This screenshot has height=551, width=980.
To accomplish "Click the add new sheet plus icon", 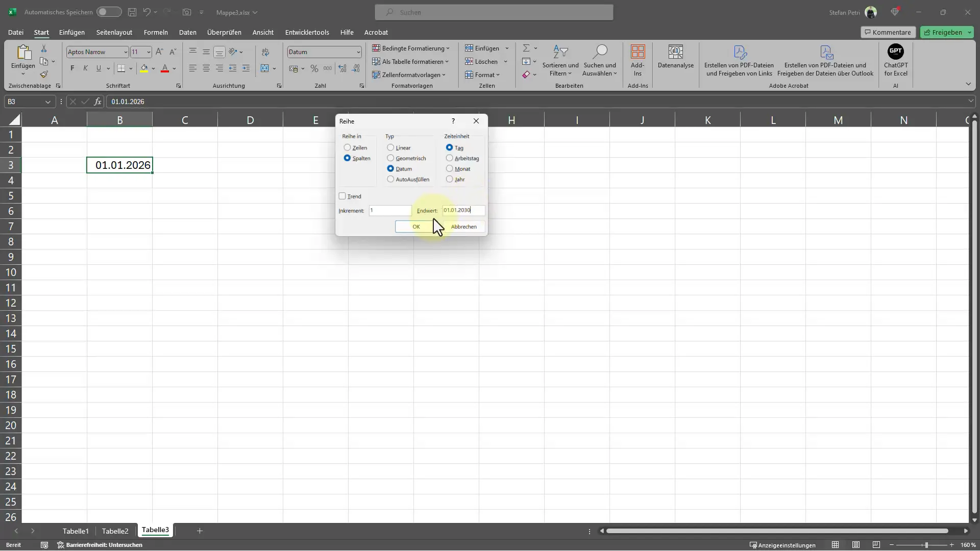I will coord(200,531).
